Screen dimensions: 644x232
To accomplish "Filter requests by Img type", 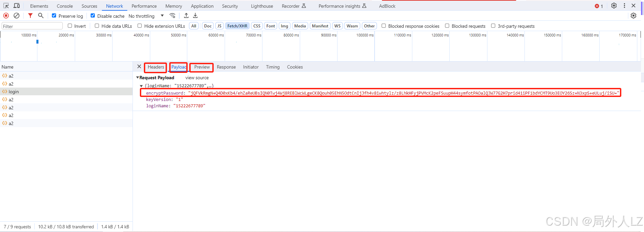I will click(x=284, y=26).
